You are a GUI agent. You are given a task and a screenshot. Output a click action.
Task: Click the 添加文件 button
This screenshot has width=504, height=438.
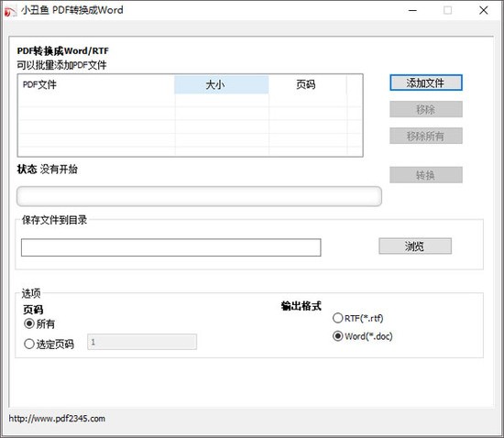[x=426, y=82]
